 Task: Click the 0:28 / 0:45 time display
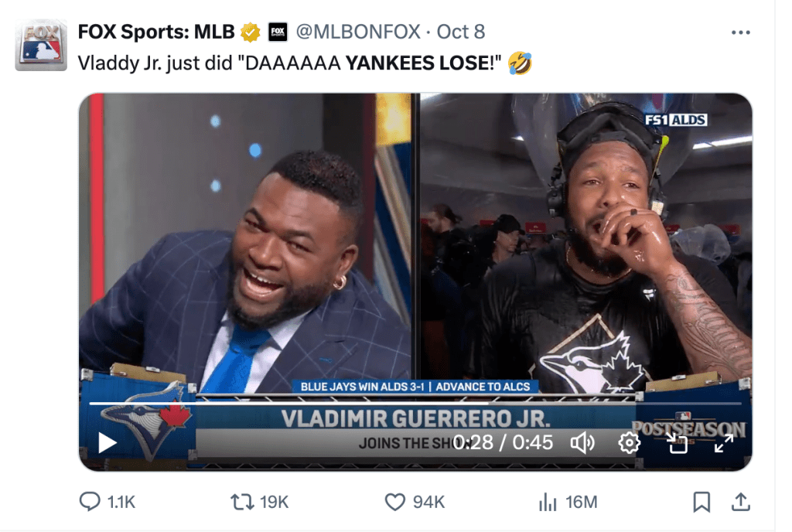[503, 442]
